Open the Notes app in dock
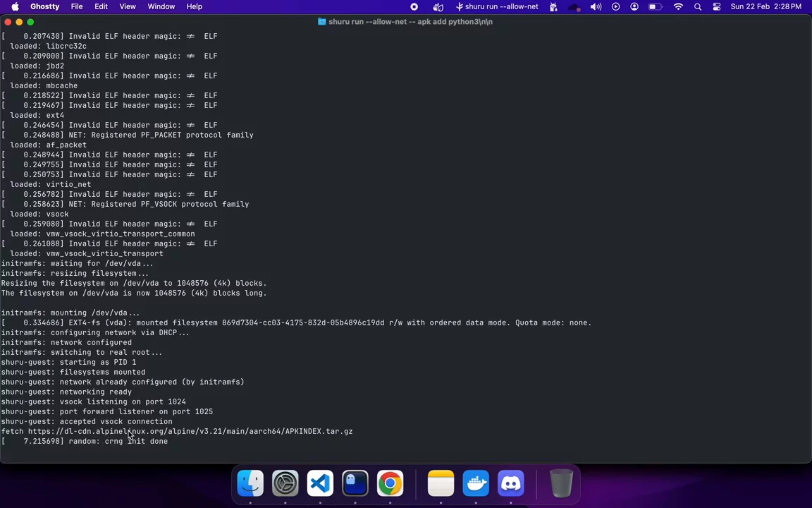The height and width of the screenshot is (508, 812). point(441,483)
